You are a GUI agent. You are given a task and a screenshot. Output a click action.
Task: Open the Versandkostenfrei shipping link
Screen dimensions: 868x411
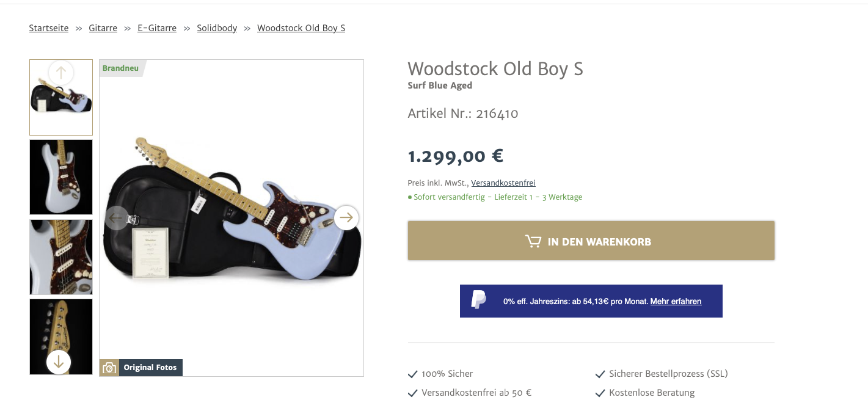[x=503, y=183]
